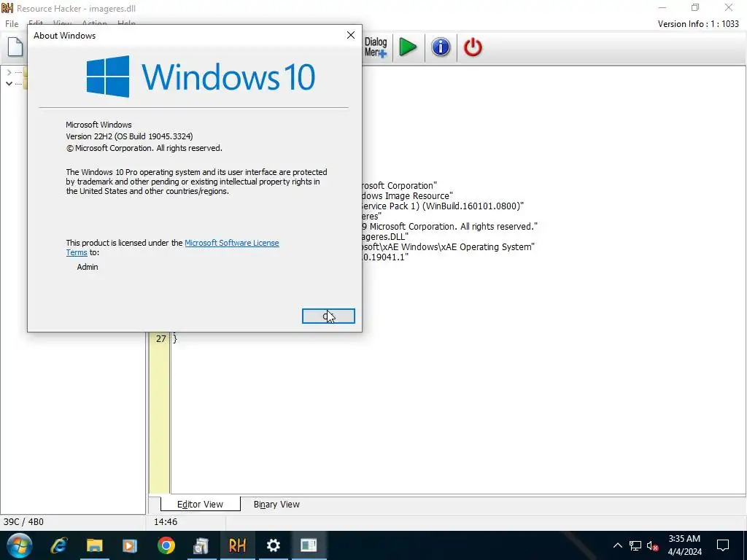
Task: Open the Settings gear taskbar icon
Action: click(273, 545)
